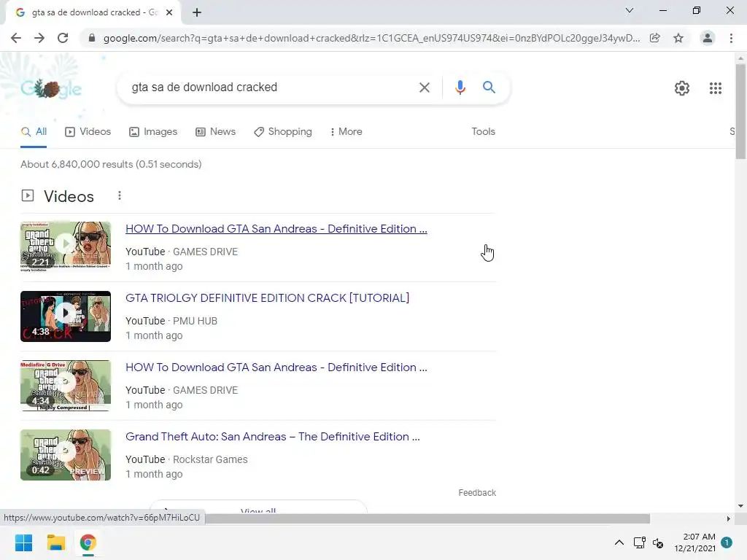Click scrollbar right arrow
The width and height of the screenshot is (747, 560).
tap(729, 518)
